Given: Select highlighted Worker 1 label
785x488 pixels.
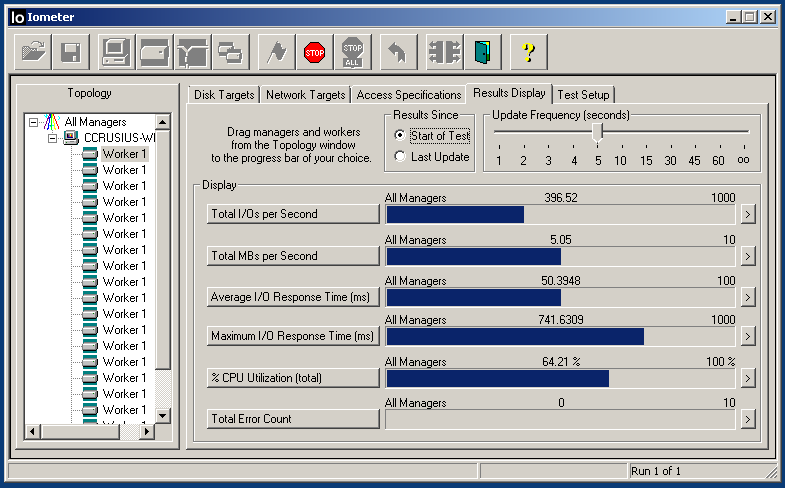Looking at the screenshot, I should (x=125, y=154).
